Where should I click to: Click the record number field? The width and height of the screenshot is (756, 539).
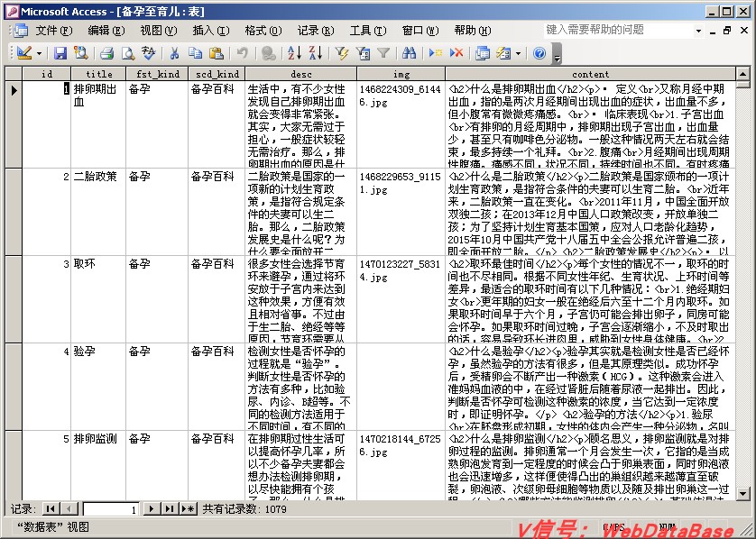(x=111, y=509)
